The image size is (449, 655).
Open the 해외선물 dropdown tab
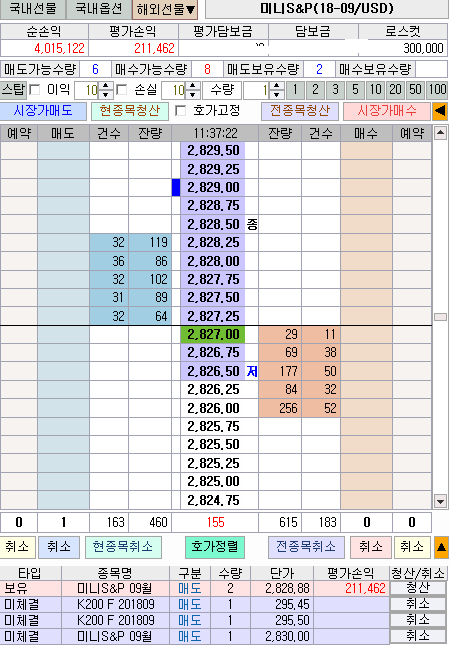pos(165,9)
